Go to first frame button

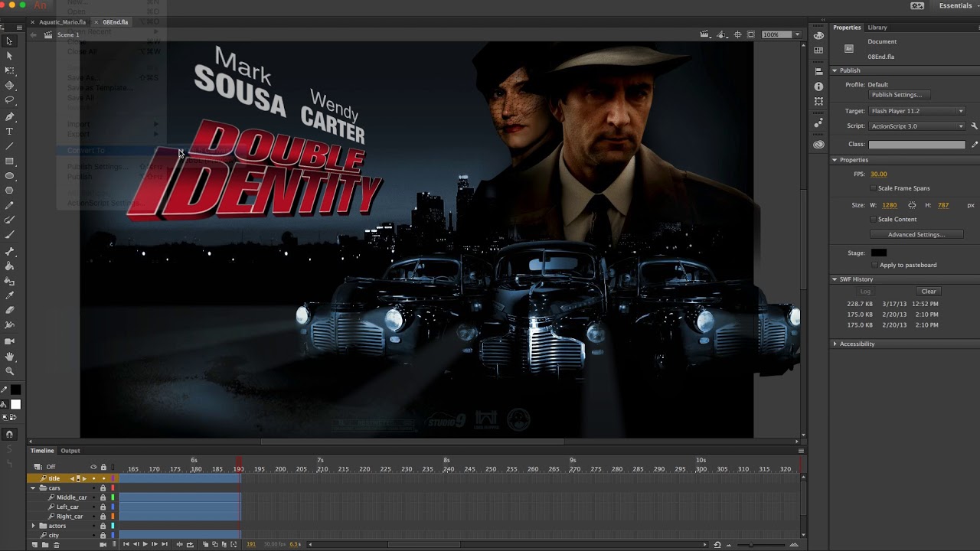(x=126, y=544)
